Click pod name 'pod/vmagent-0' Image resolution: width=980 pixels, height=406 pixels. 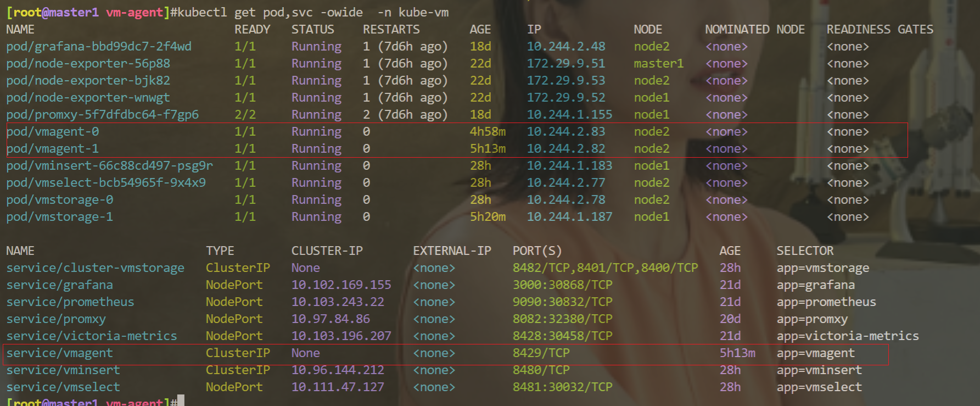[53, 132]
